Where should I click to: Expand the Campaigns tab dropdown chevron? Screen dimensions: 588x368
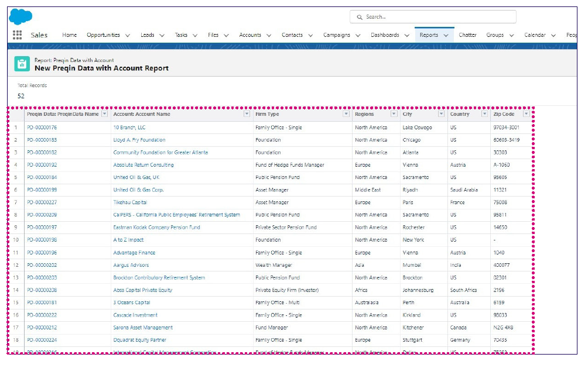click(x=358, y=35)
